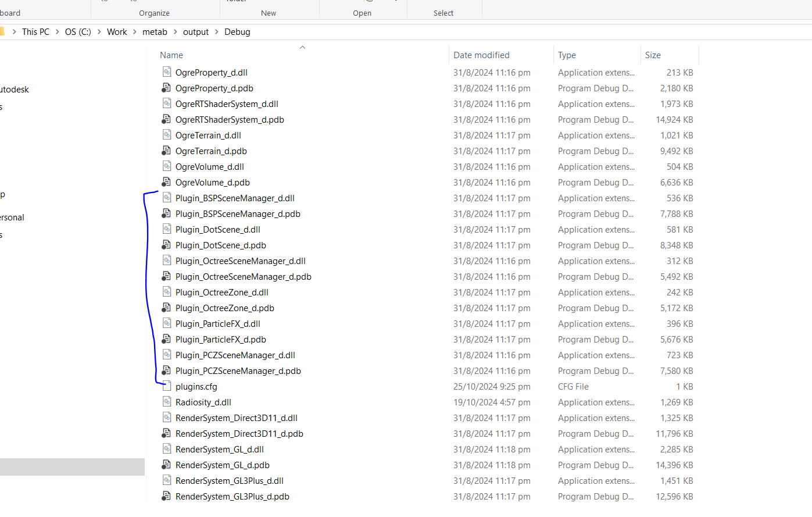The image size is (812, 517).
Task: Click the Plugin_OctreeSceneManager_d.dll file icon
Action: point(166,261)
